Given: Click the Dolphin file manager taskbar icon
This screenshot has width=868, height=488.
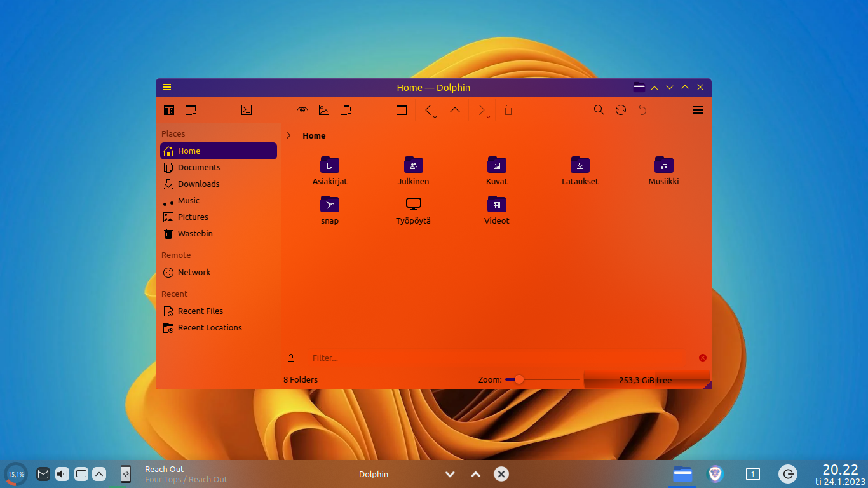Looking at the screenshot, I should (x=682, y=474).
